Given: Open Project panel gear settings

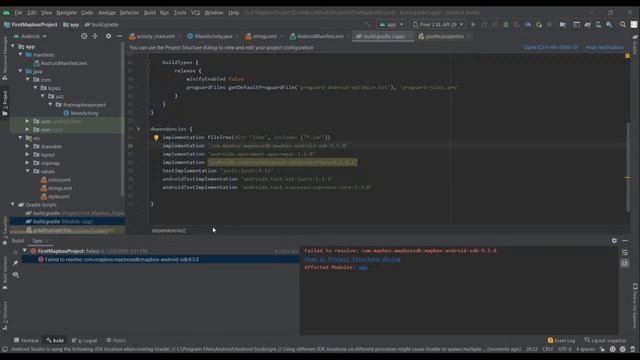Looking at the screenshot, I should pos(108,36).
